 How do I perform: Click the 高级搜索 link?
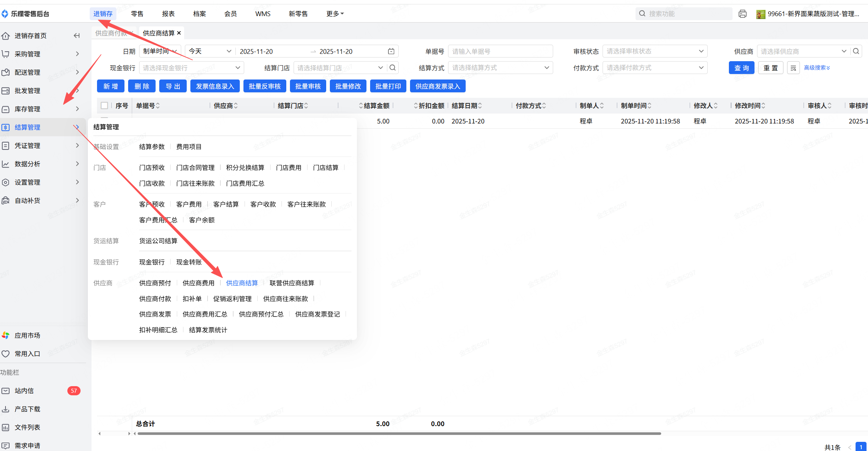click(816, 68)
